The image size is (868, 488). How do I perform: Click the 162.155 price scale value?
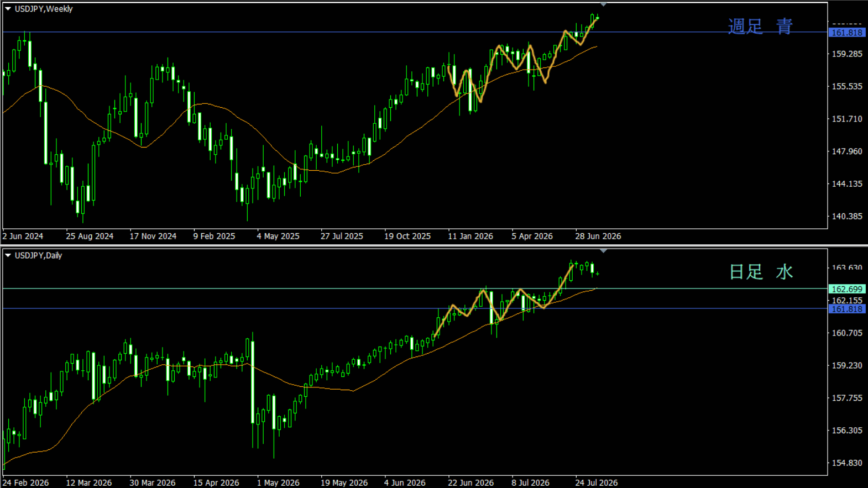point(847,301)
